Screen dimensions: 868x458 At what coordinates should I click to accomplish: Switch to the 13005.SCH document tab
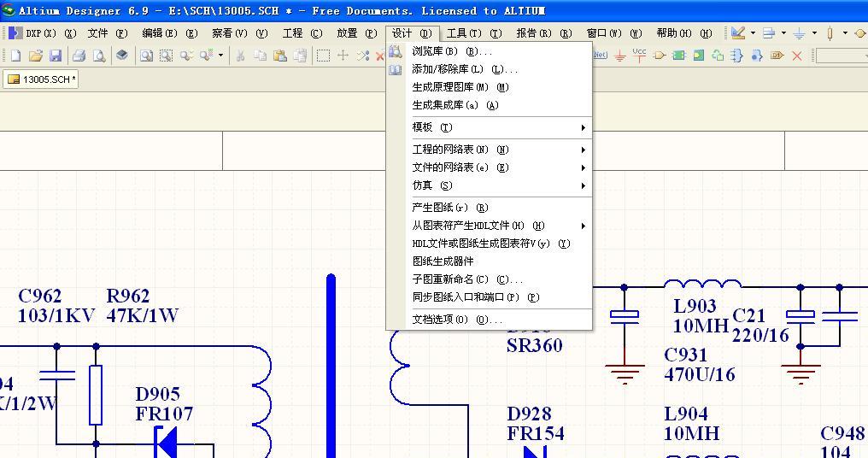click(41, 79)
